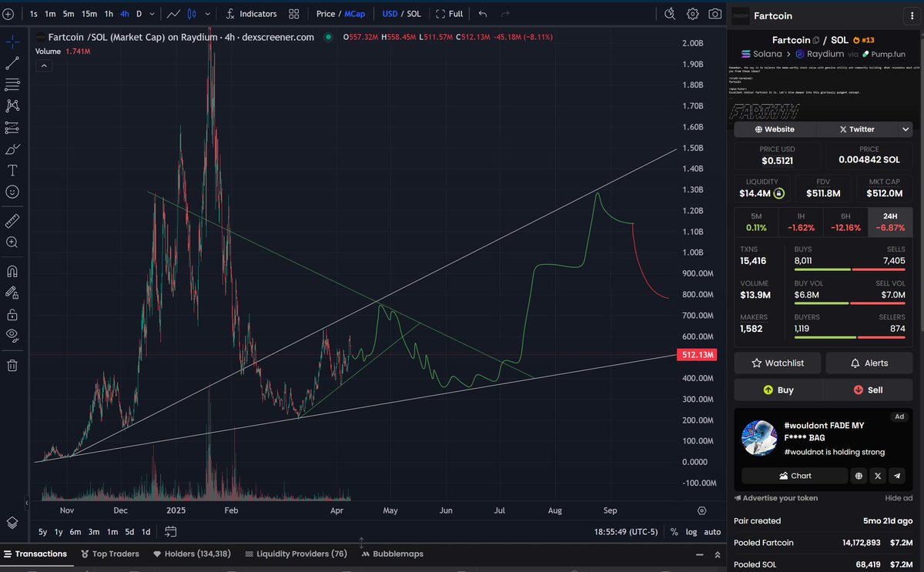Show chart values in SOL
This screenshot has height=572, width=924.
pos(415,14)
